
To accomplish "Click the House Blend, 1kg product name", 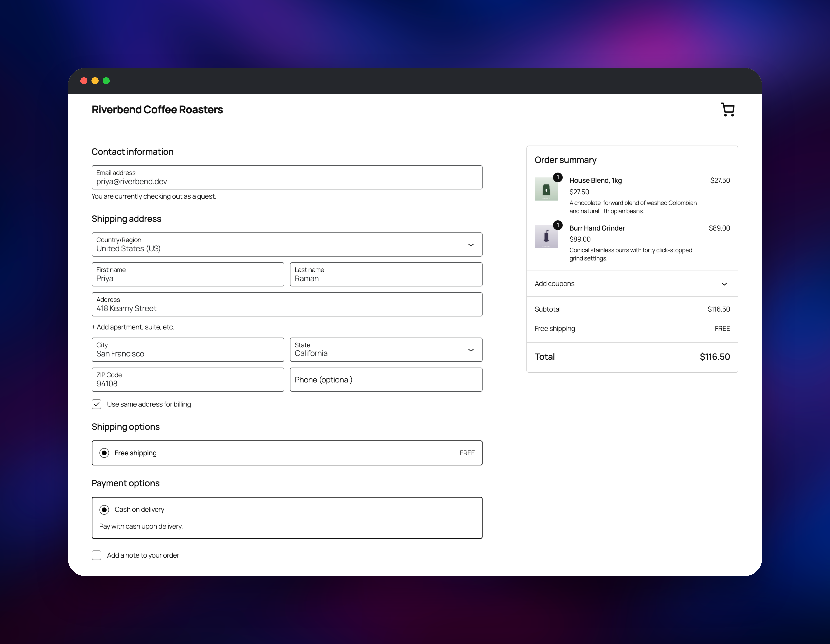I will tap(595, 180).
